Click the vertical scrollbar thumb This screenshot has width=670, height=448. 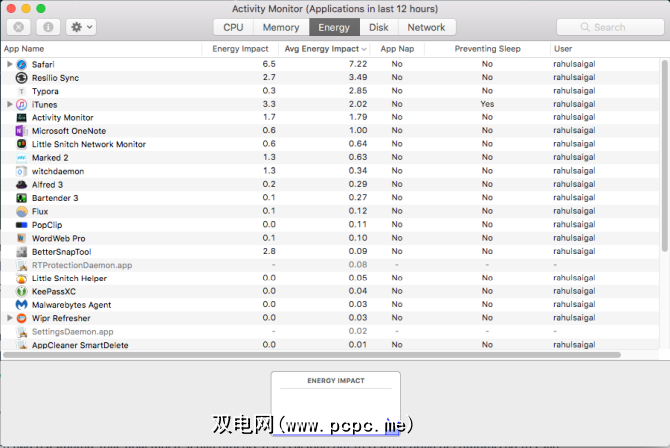click(664, 156)
